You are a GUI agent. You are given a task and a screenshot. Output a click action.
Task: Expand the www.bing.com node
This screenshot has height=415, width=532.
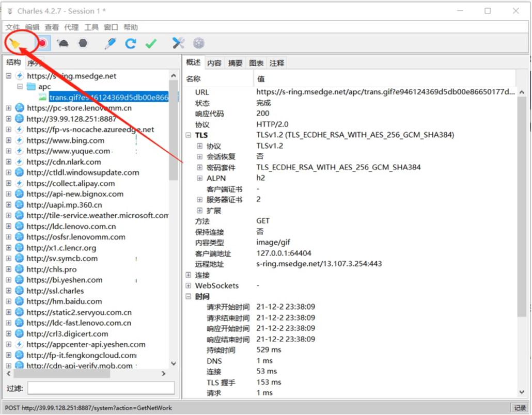tap(8, 140)
